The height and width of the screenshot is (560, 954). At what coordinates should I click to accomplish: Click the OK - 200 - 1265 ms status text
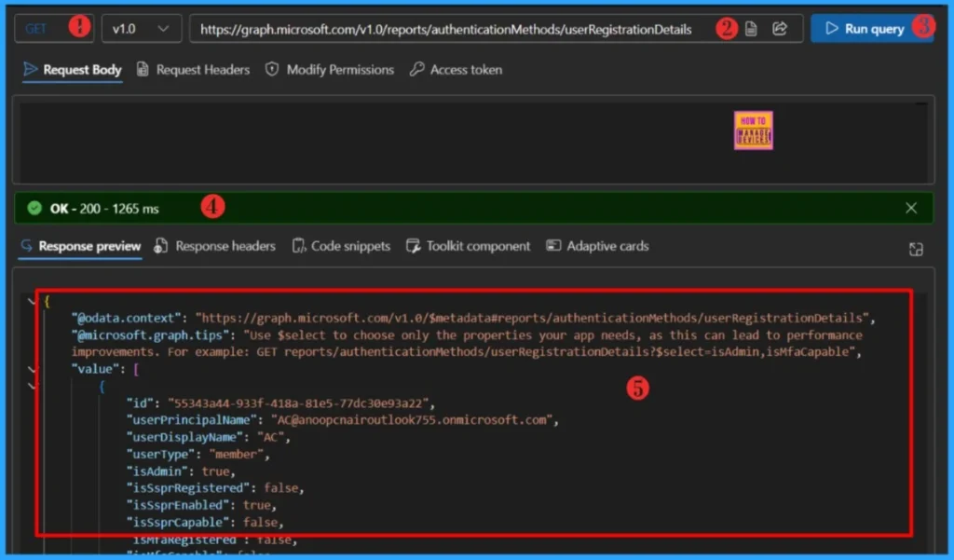[x=104, y=209]
